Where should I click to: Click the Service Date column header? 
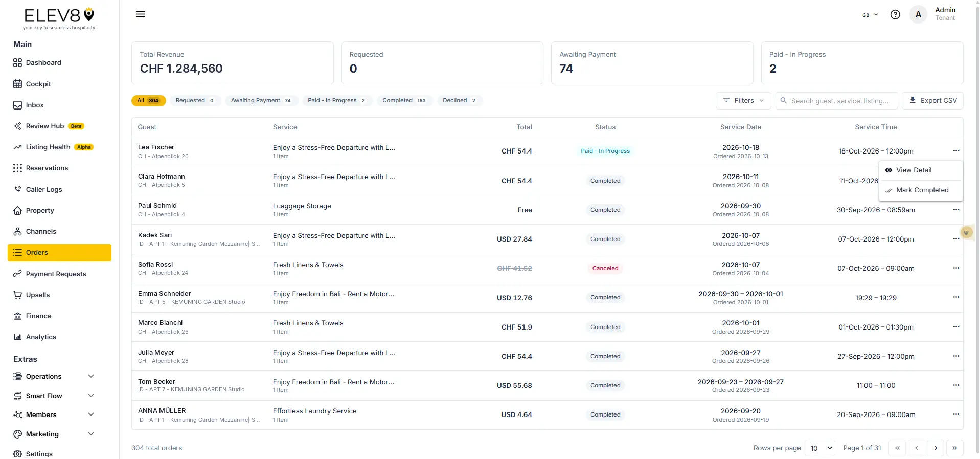coord(740,127)
